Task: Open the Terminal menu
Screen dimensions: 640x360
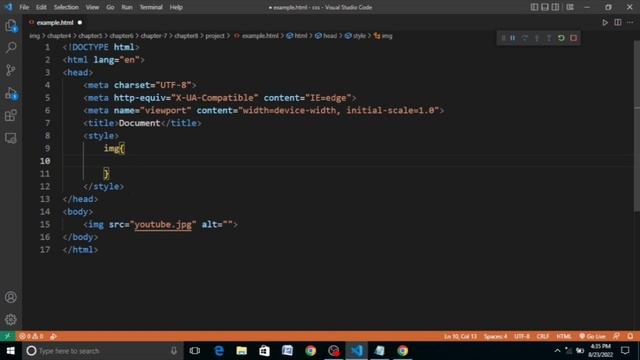Action: point(151,7)
